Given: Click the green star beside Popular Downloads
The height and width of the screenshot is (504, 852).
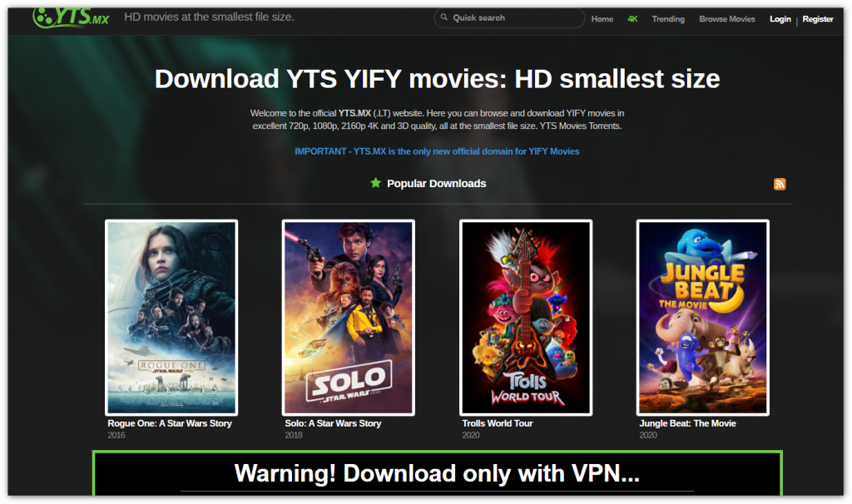Looking at the screenshot, I should (375, 183).
